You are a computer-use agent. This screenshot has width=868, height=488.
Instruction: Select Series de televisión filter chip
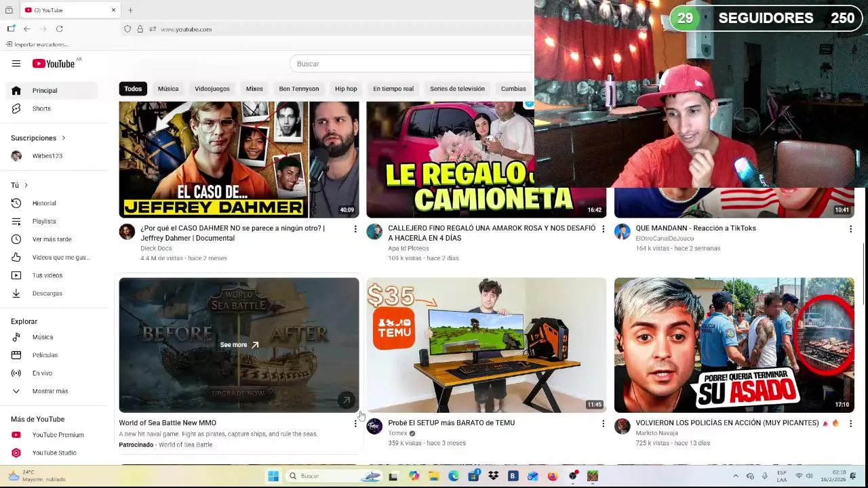click(x=457, y=89)
